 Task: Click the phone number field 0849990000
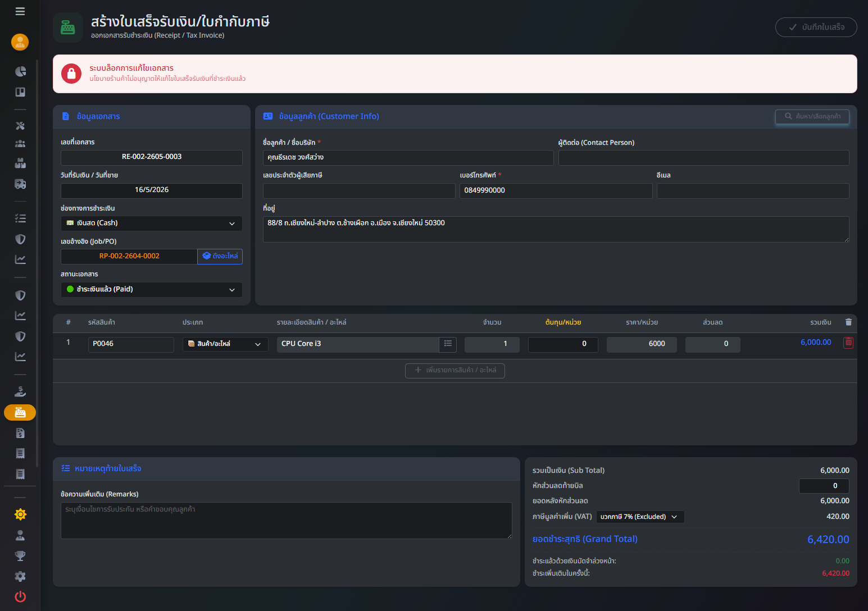[556, 191]
